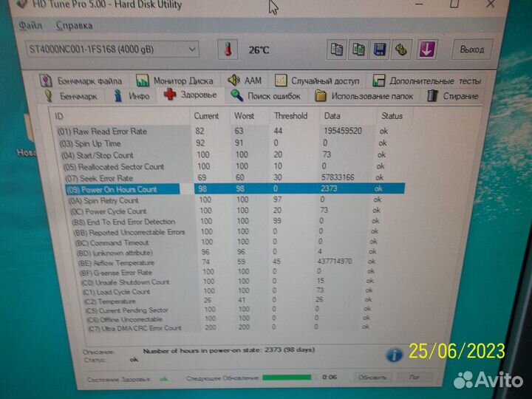Switch to the Монитор Диска tab
The height and width of the screenshot is (399, 532).
(x=174, y=81)
